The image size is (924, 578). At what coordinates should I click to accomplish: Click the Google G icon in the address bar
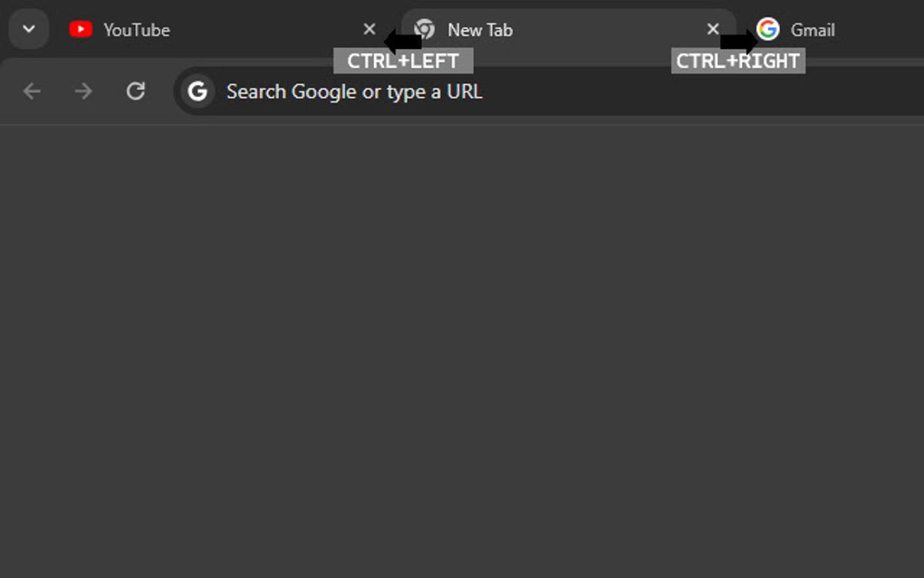coord(197,92)
